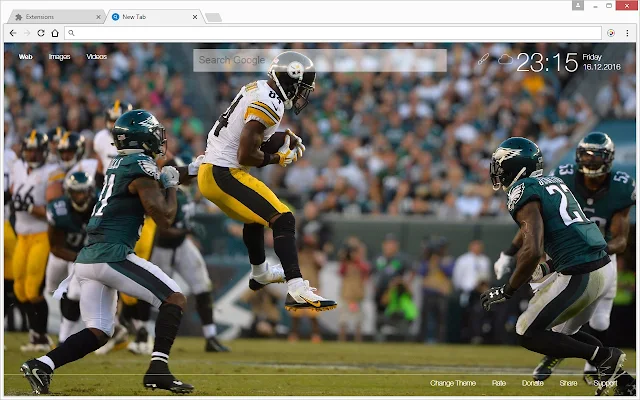Close the Extensions tab

98,17
